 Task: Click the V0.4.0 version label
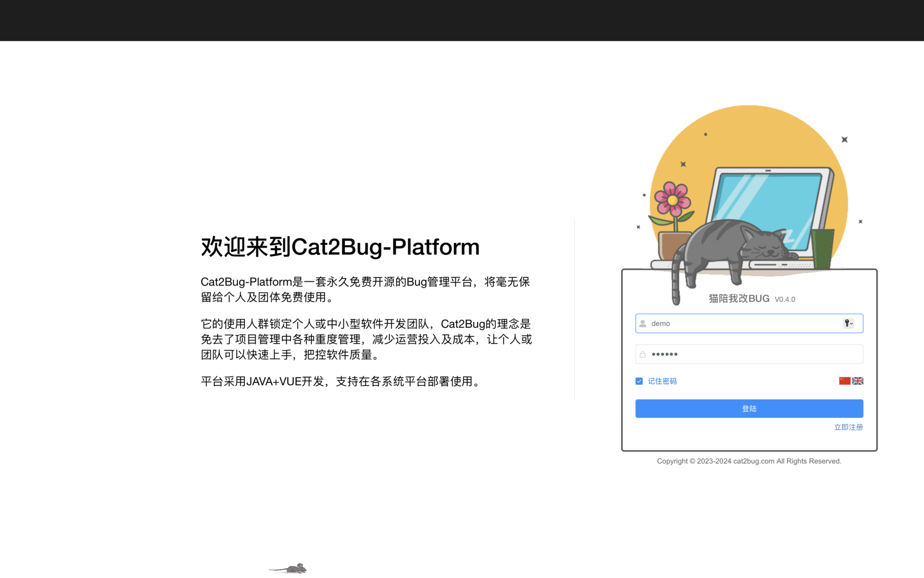tap(785, 299)
